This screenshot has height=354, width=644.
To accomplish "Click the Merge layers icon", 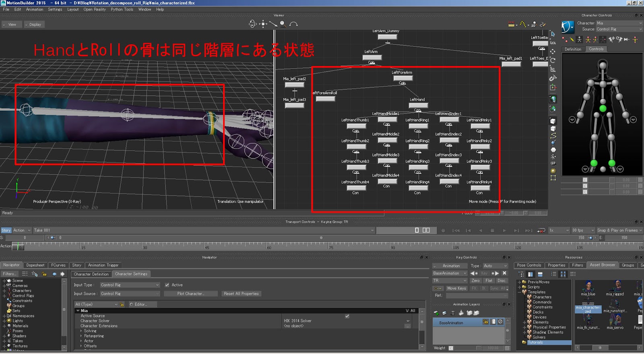I will (x=461, y=313).
